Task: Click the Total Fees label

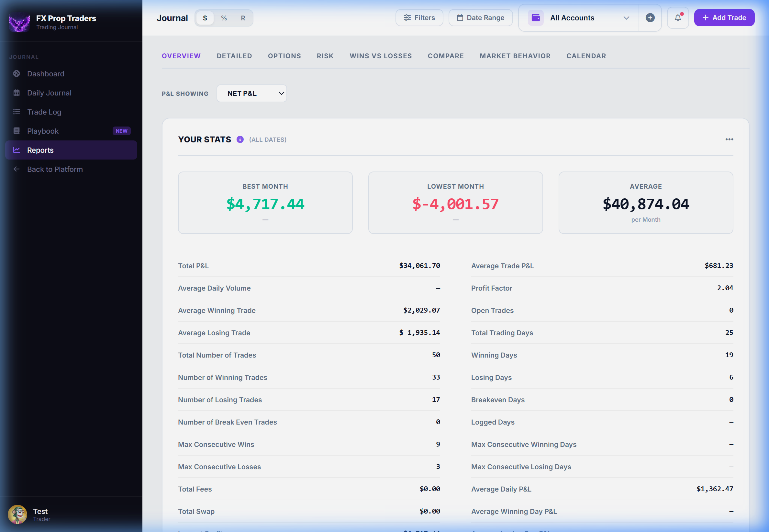Action: (x=195, y=489)
